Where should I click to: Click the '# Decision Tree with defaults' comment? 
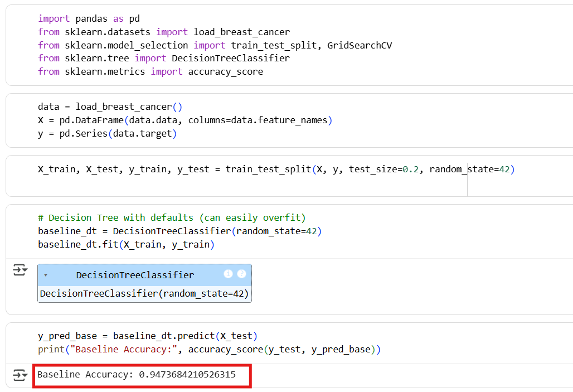click(x=172, y=217)
